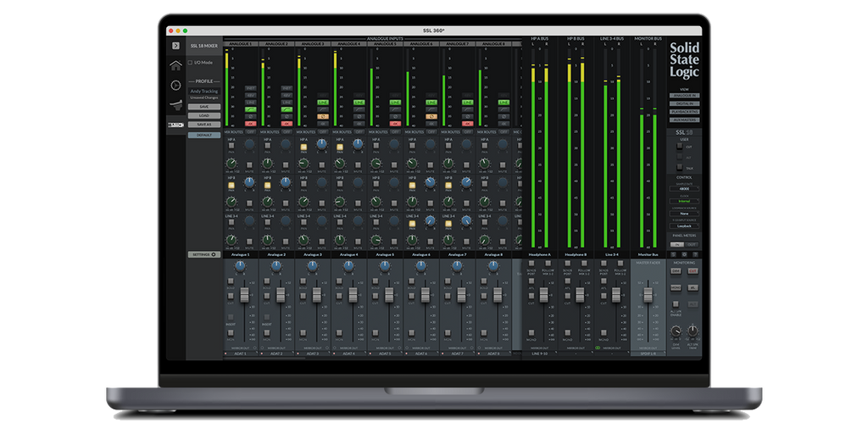Toggle the high-pass filter on Analogue 2
The width and height of the screenshot is (868, 434).
click(287, 109)
